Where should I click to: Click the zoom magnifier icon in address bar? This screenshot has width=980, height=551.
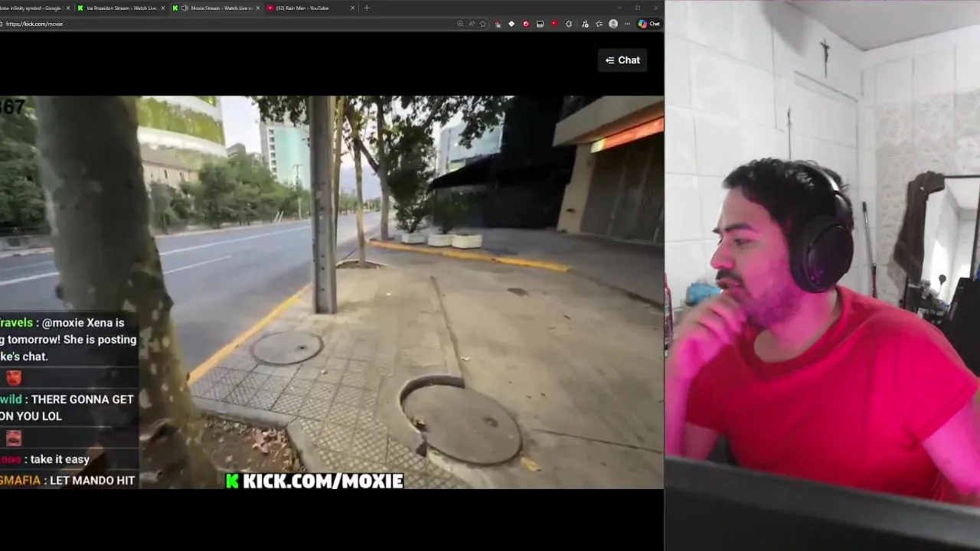[x=460, y=24]
